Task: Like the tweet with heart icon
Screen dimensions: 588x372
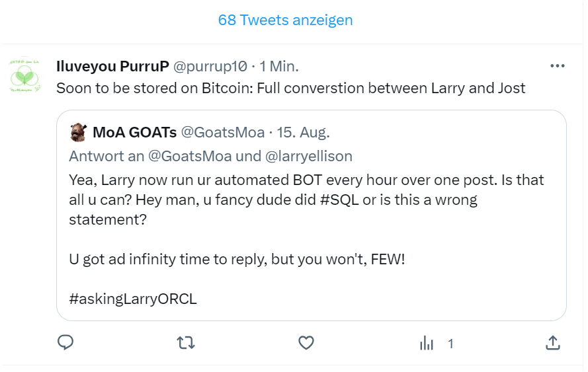Action: 306,343
